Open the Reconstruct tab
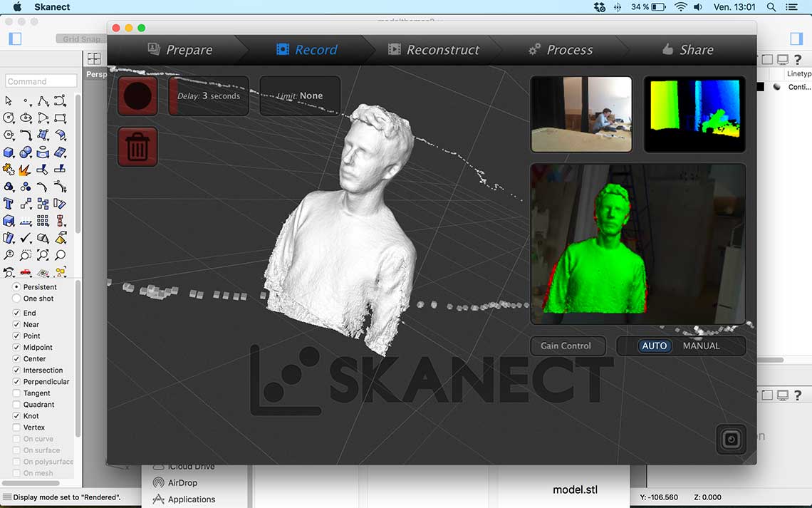 [434, 50]
